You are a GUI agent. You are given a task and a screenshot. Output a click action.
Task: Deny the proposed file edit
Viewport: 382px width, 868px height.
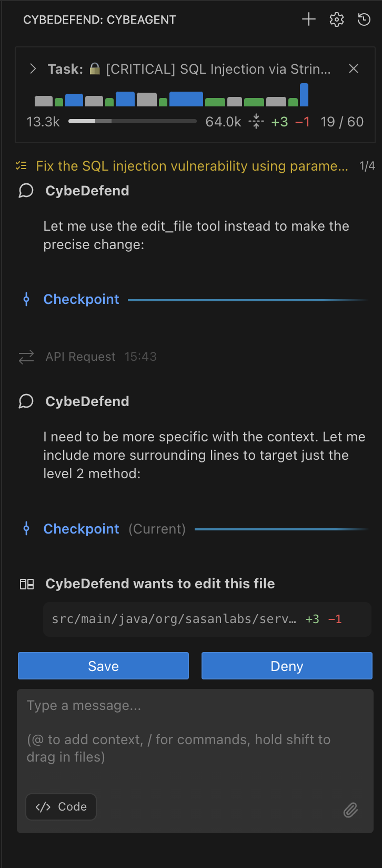click(x=286, y=665)
